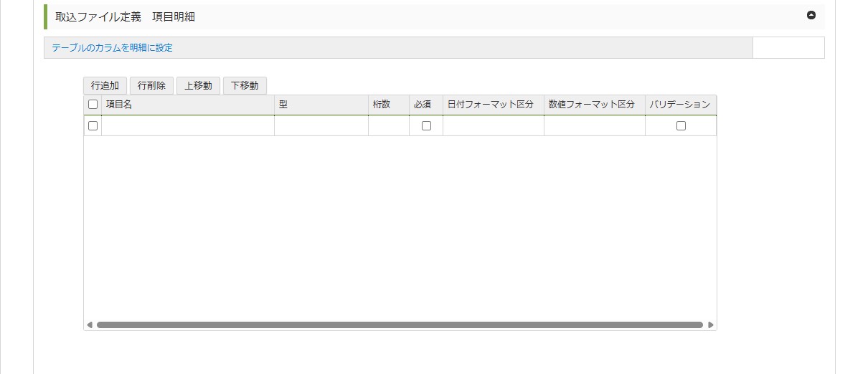Click the scroll right arrow of grid
The width and height of the screenshot is (868, 374).
click(711, 325)
